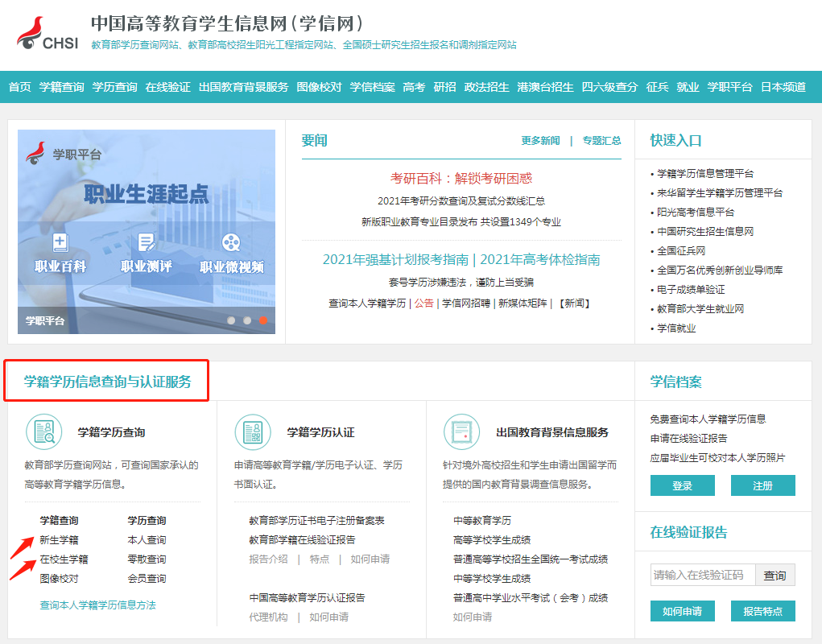822x644 pixels.
Task: Open 来华留学生学籍学历管理平台 quick link
Action: pyautogui.click(x=720, y=193)
